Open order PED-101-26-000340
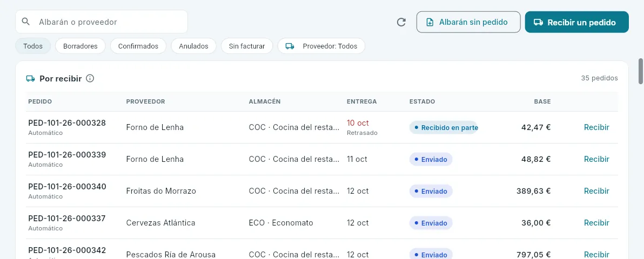The height and width of the screenshot is (259, 644). tap(67, 186)
